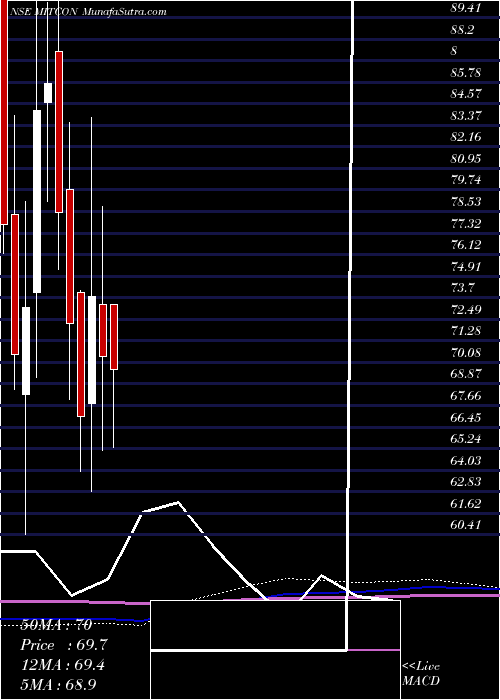Click the 66.45 price axis label

pos(466,417)
